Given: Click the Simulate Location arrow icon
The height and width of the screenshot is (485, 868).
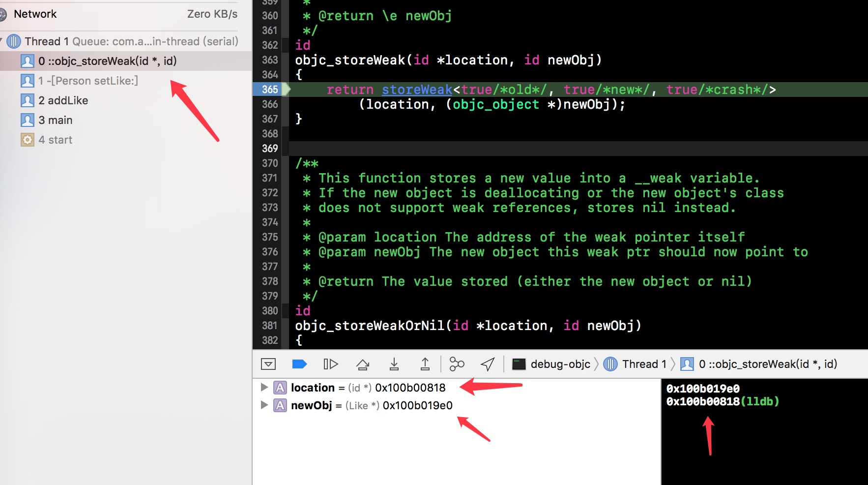Looking at the screenshot, I should coord(488,364).
